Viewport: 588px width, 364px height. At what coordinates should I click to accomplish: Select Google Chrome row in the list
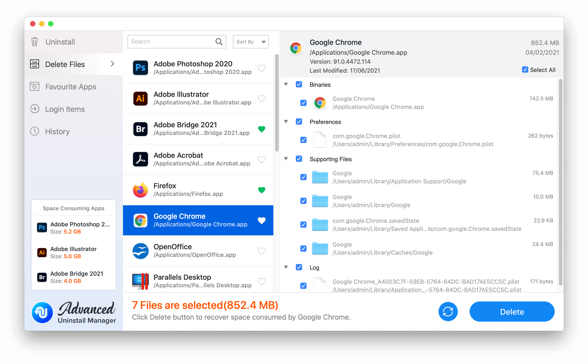[198, 220]
